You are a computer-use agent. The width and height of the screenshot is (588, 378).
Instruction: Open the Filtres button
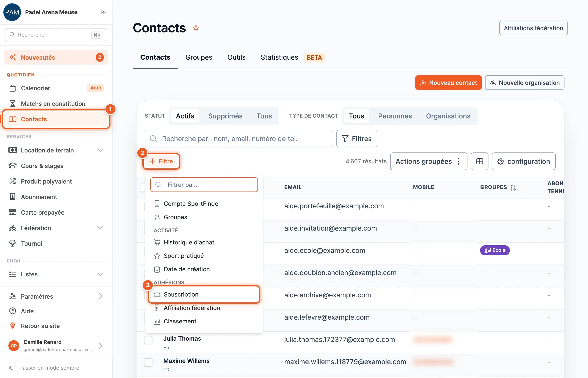click(x=357, y=139)
